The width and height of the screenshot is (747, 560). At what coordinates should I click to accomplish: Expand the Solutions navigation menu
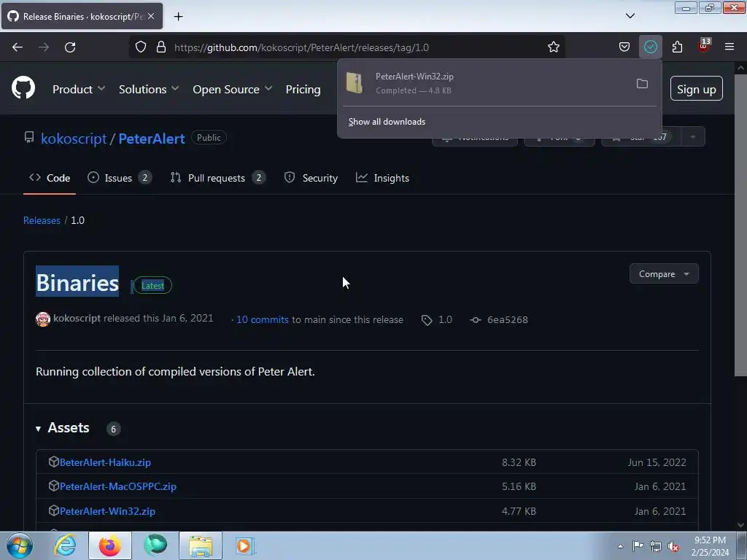click(149, 90)
